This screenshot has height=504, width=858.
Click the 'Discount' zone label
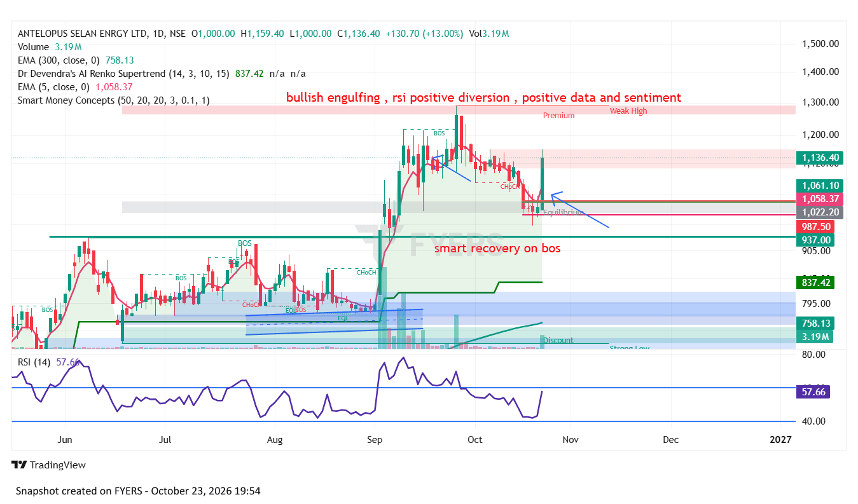tap(558, 341)
